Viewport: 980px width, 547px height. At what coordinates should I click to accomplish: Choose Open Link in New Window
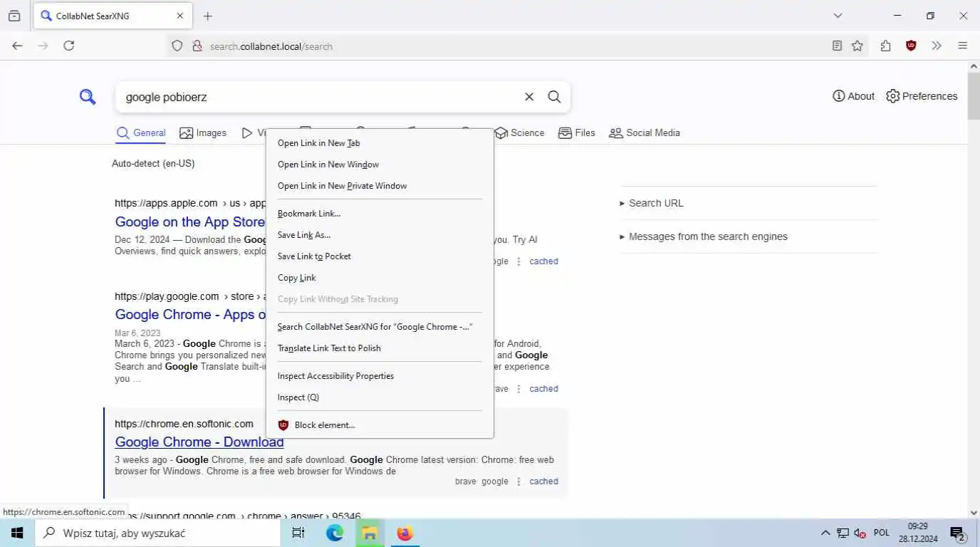pyautogui.click(x=380, y=165)
